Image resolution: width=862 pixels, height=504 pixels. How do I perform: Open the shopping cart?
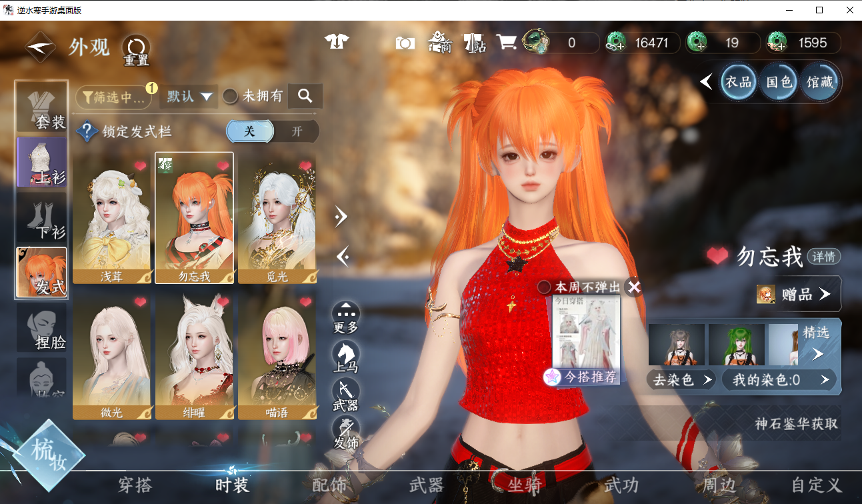pyautogui.click(x=507, y=43)
